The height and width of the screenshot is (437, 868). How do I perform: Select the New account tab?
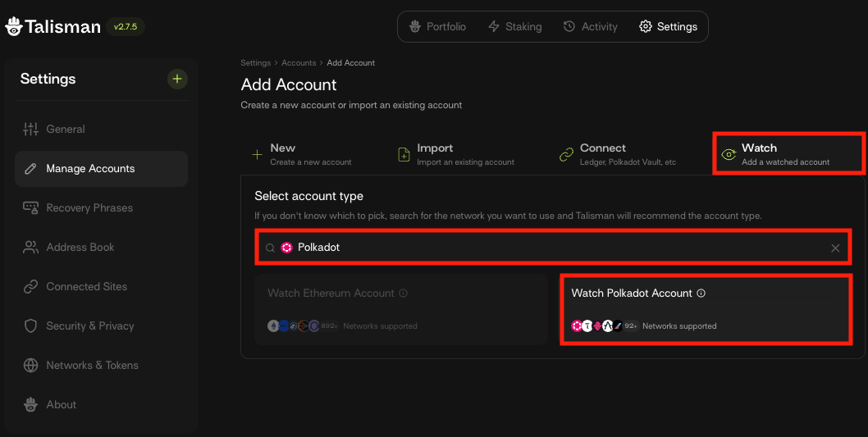(x=302, y=154)
